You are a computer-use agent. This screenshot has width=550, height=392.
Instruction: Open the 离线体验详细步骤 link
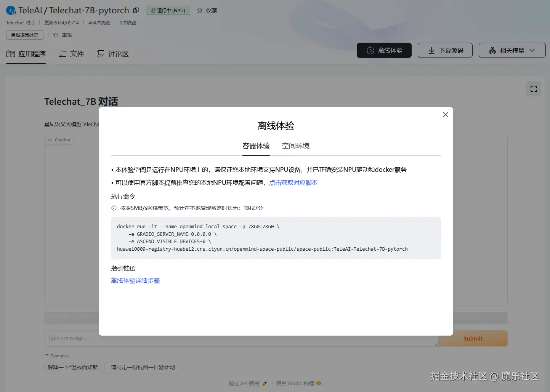[x=135, y=280]
